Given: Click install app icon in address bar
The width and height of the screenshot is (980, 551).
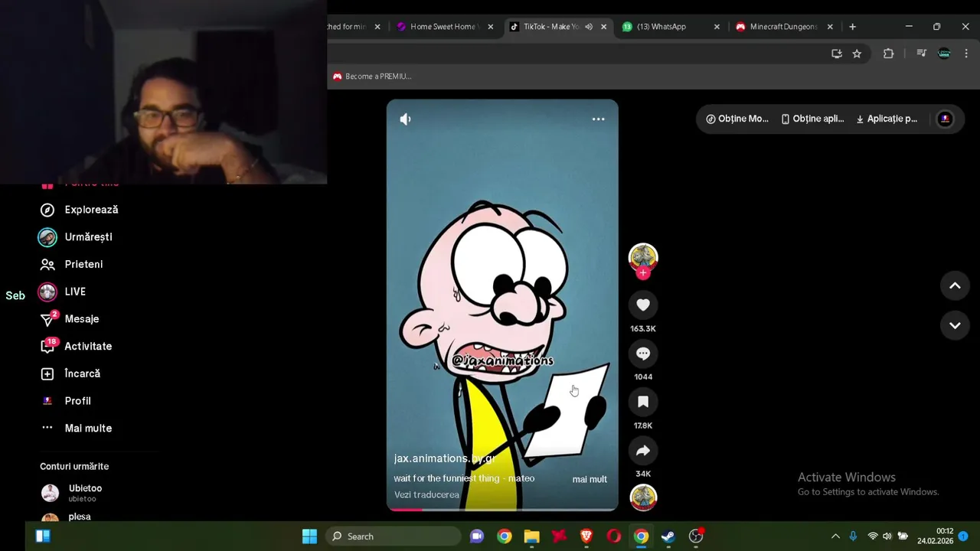Looking at the screenshot, I should click(836, 54).
